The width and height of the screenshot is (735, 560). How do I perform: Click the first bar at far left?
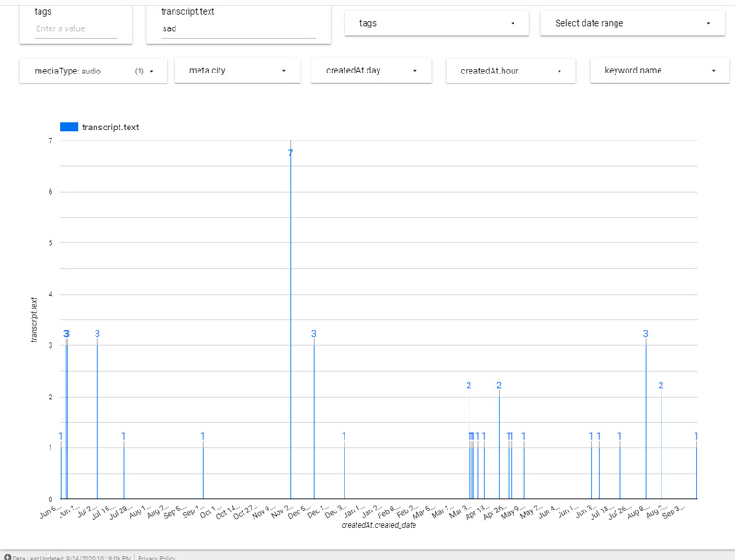[x=61, y=473]
